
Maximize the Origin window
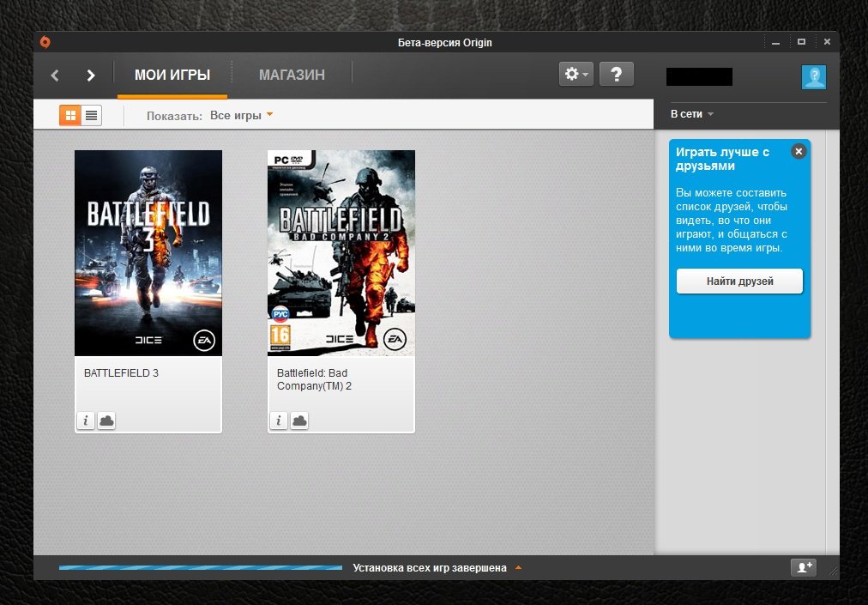pyautogui.click(x=801, y=42)
